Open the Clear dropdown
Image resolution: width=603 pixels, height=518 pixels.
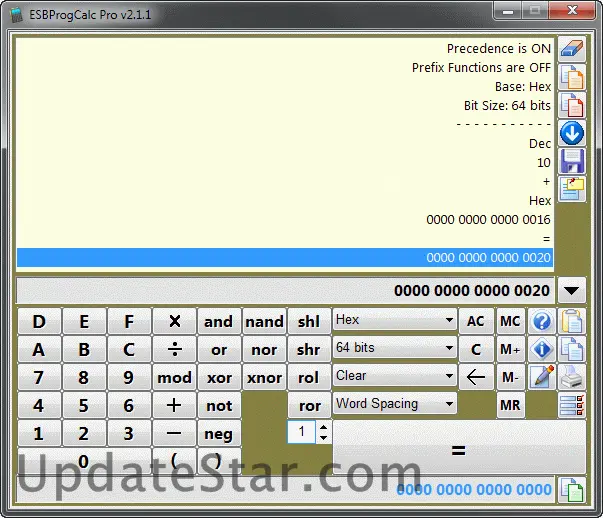(395, 376)
